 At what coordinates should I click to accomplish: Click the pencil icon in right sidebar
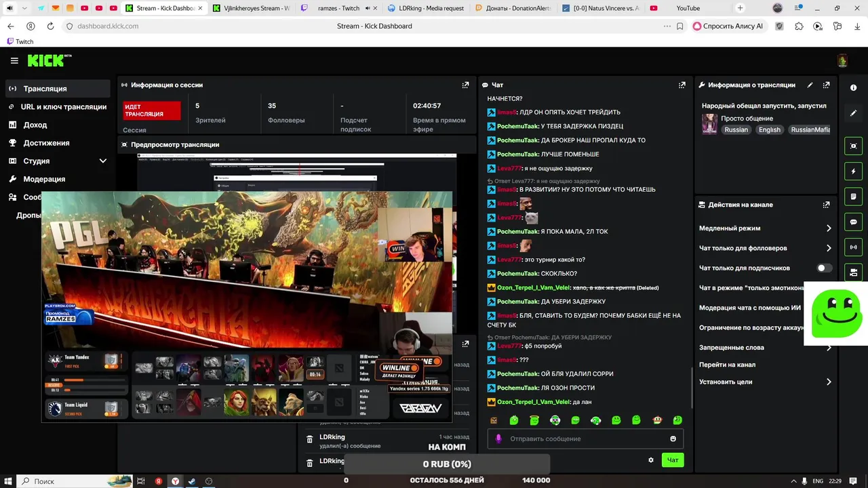(853, 113)
